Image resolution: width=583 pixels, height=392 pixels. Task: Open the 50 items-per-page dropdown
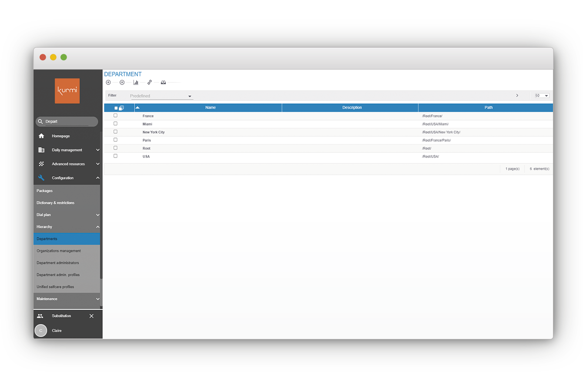(x=542, y=96)
